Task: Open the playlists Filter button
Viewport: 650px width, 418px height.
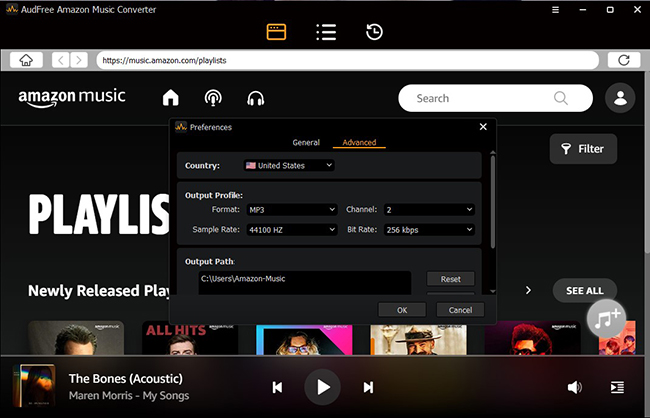Action: 583,149
